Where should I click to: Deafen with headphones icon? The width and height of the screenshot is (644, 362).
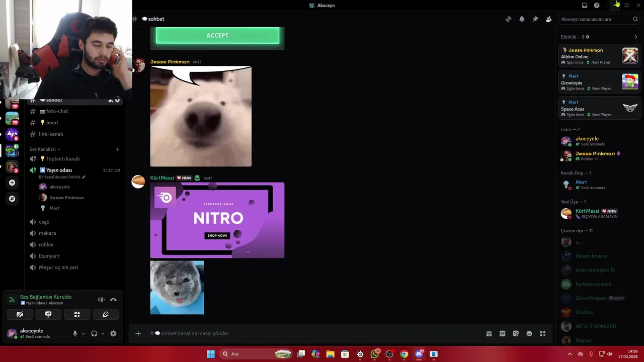[x=94, y=333]
